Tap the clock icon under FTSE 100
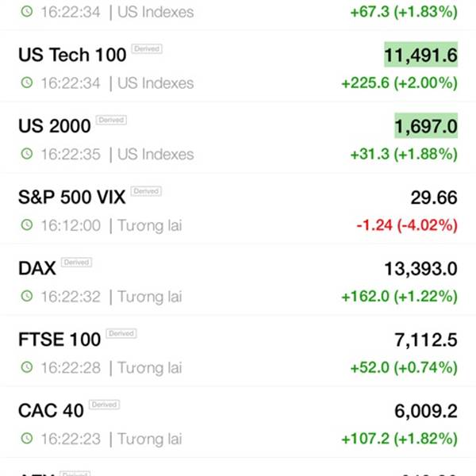The image size is (476, 476). pyautogui.click(x=27, y=367)
